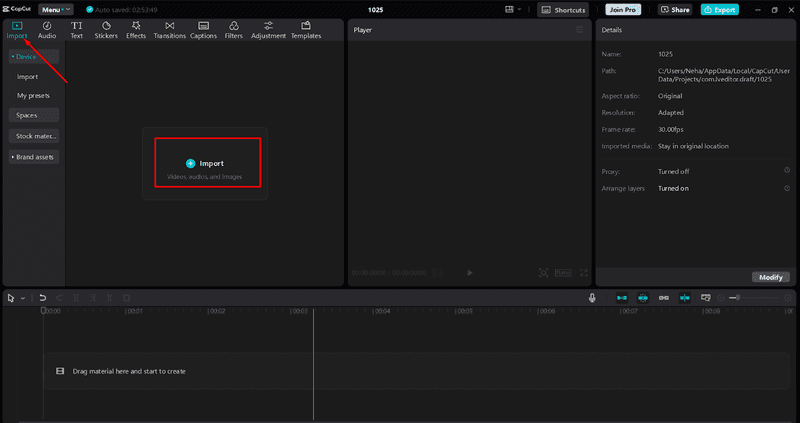Click the Export button
This screenshot has width=800, height=423.
click(x=720, y=9)
